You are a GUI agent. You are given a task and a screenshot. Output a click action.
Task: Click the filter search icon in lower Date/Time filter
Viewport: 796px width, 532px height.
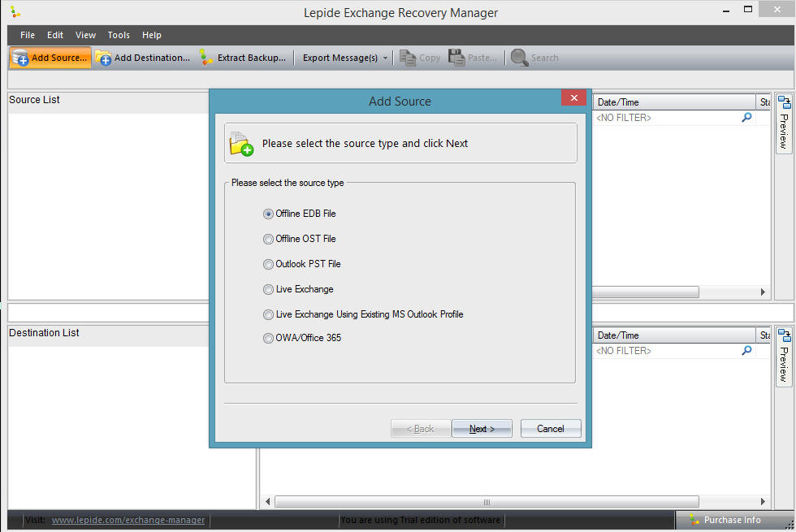pos(746,350)
